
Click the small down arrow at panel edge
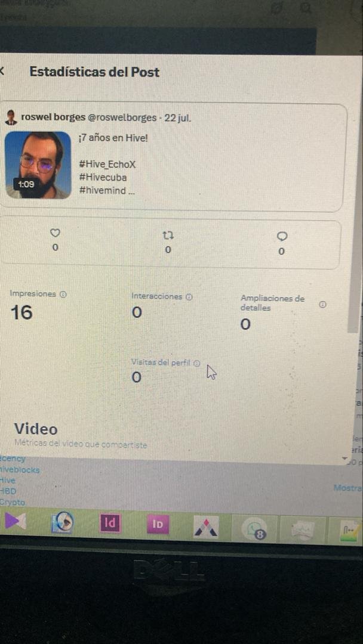[x=344, y=459]
